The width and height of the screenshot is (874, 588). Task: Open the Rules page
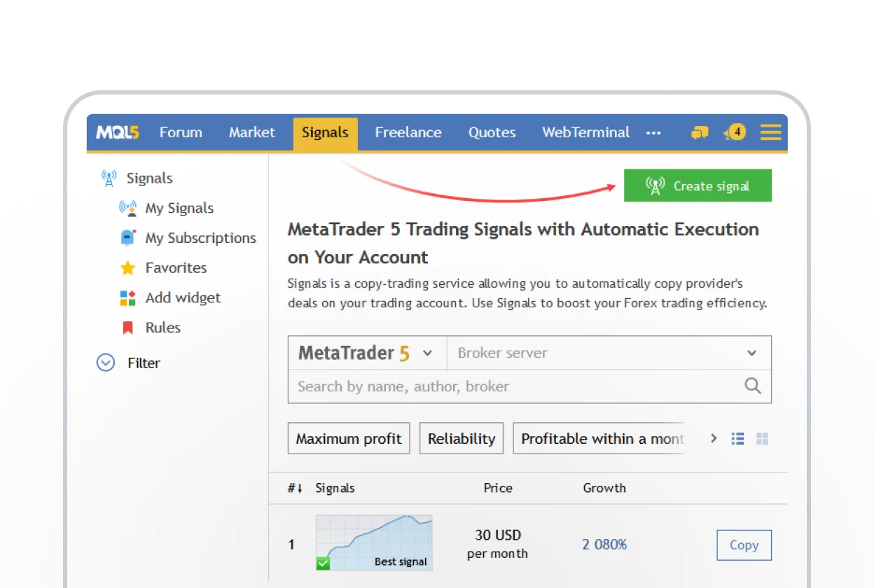click(x=163, y=328)
